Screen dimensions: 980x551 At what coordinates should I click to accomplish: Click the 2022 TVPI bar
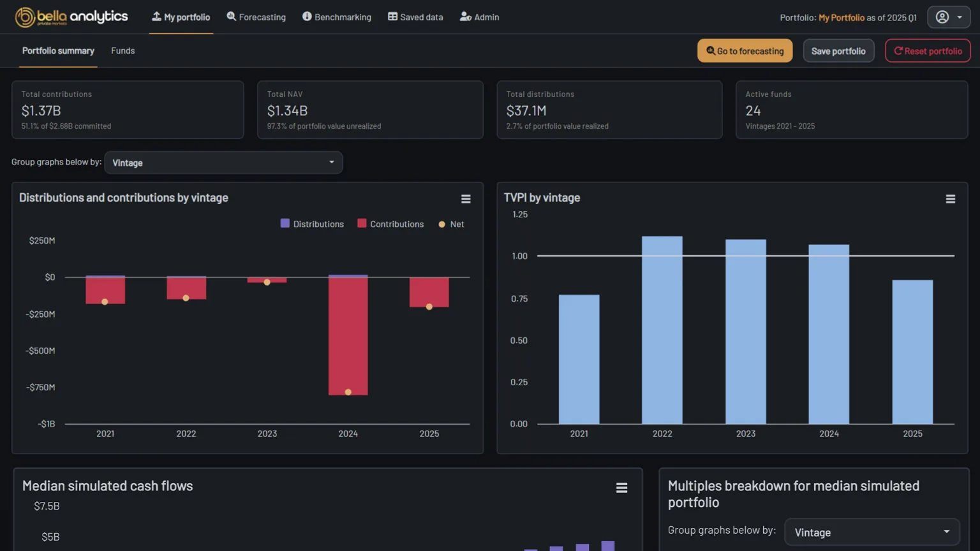pos(662,330)
